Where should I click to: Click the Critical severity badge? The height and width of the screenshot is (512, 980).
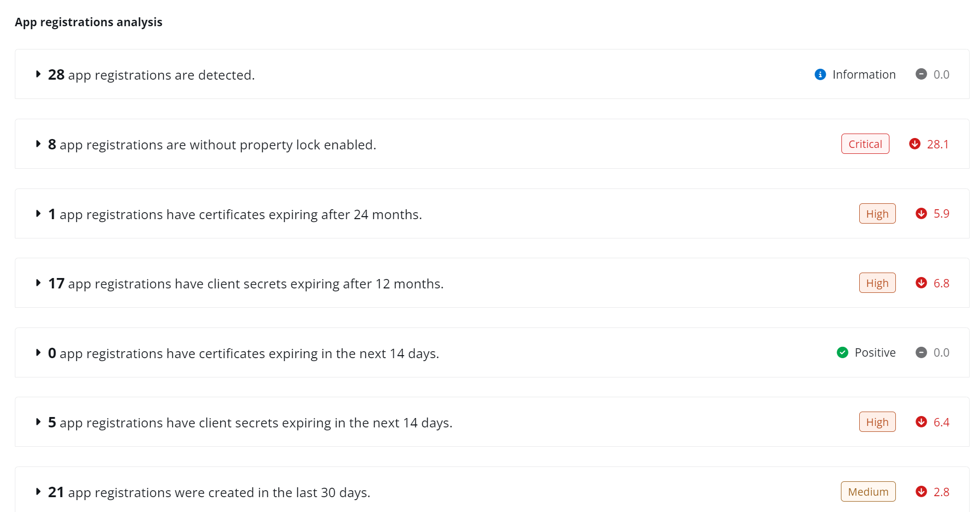click(x=865, y=144)
